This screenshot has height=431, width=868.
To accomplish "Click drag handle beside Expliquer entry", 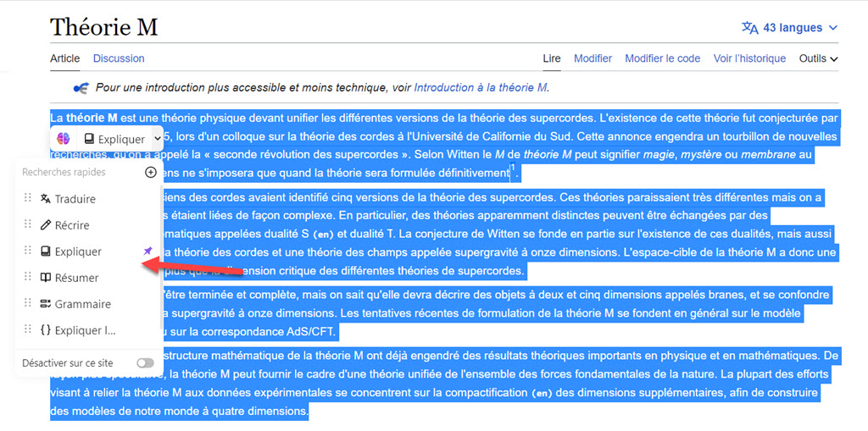I will (x=28, y=251).
